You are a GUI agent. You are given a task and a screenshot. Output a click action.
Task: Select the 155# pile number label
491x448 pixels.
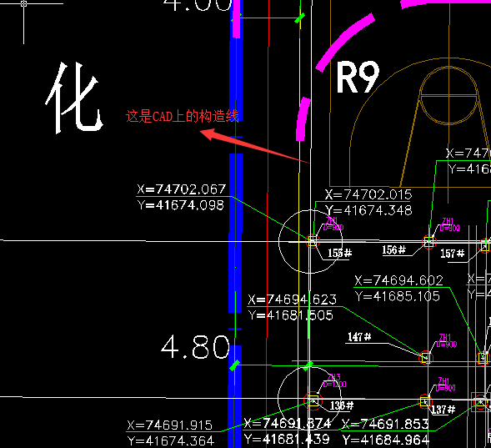(x=340, y=253)
